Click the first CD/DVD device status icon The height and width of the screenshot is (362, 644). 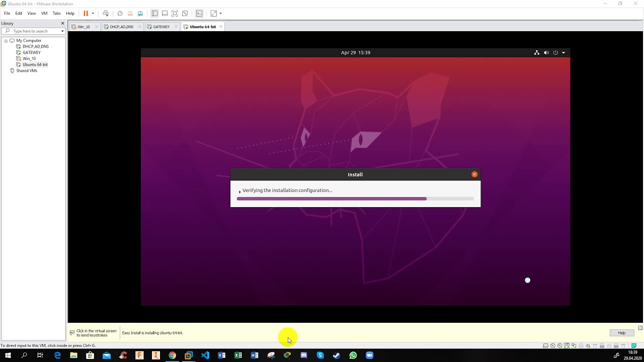coord(552,345)
